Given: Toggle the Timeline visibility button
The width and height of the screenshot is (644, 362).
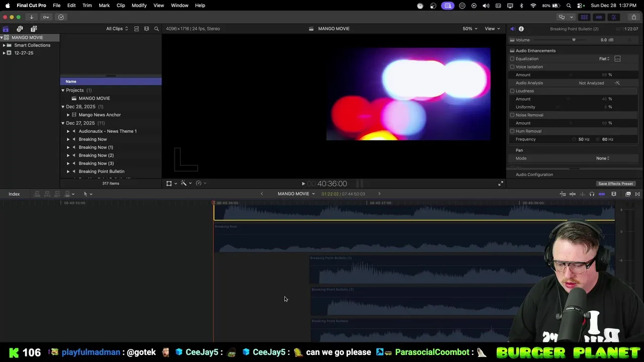Looking at the screenshot, I should click(x=599, y=17).
